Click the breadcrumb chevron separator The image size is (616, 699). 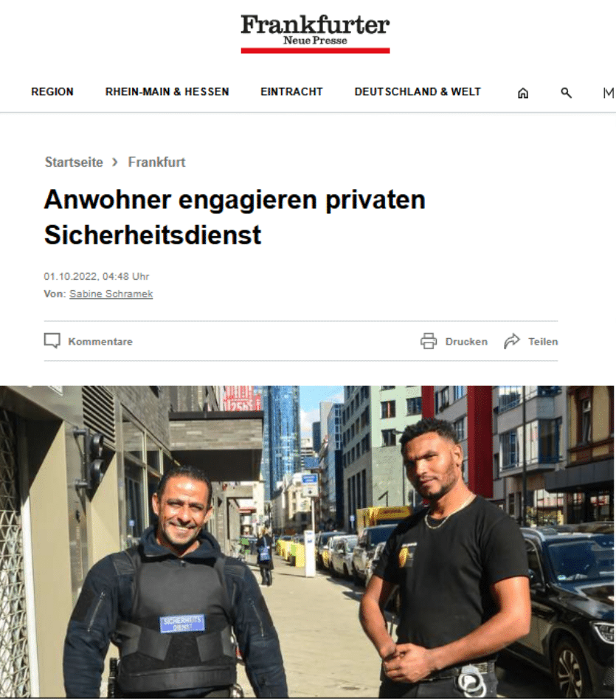(x=115, y=162)
